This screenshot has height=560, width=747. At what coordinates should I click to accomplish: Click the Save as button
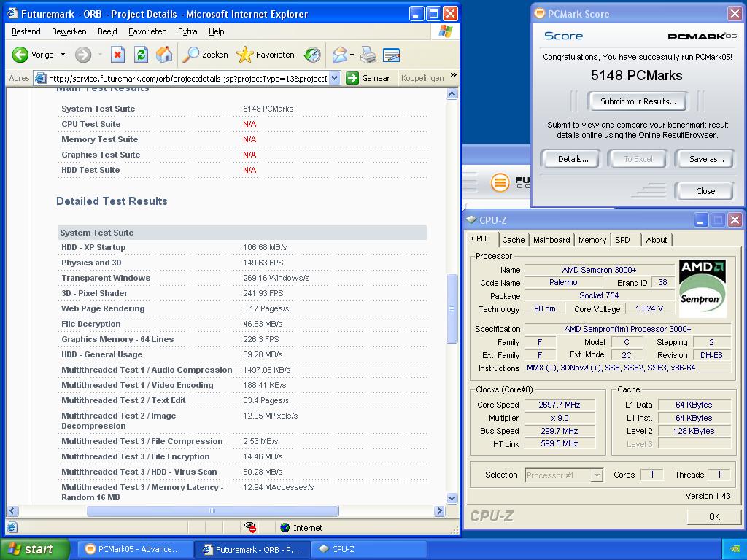[706, 159]
